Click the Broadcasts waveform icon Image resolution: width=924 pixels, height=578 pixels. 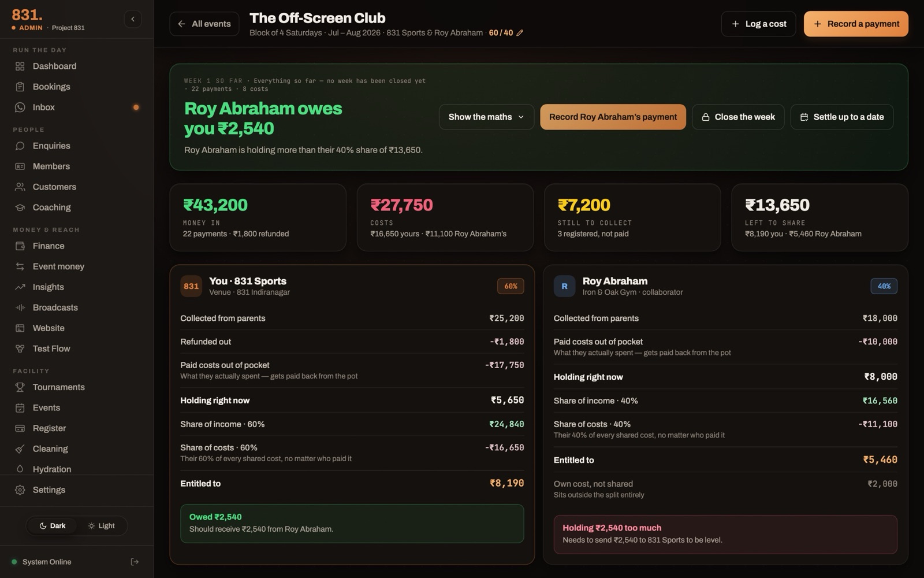[20, 307]
